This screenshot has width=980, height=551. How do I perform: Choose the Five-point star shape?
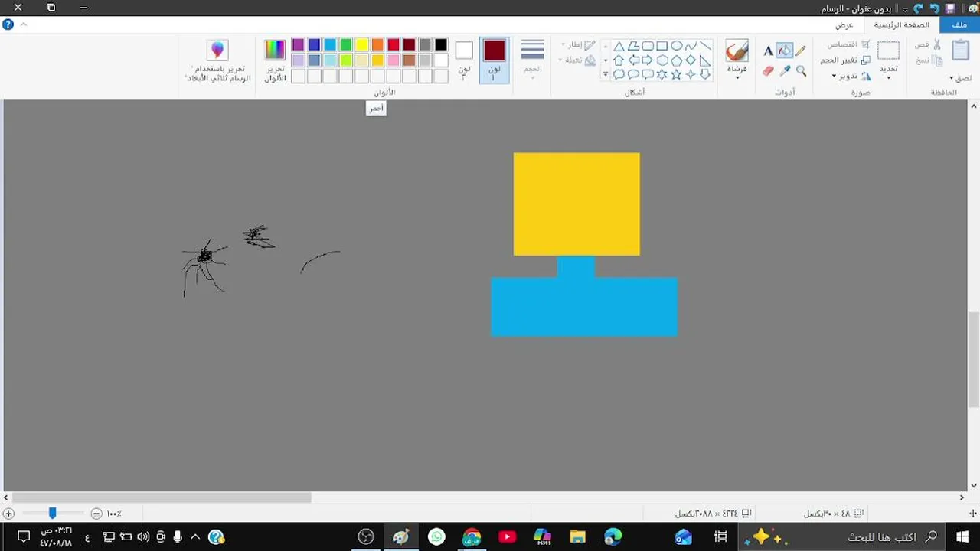[677, 74]
